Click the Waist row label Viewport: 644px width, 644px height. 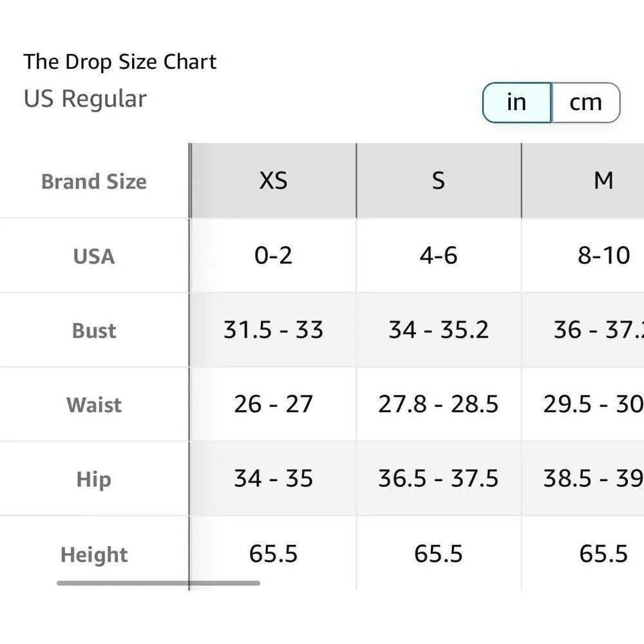coord(94,405)
